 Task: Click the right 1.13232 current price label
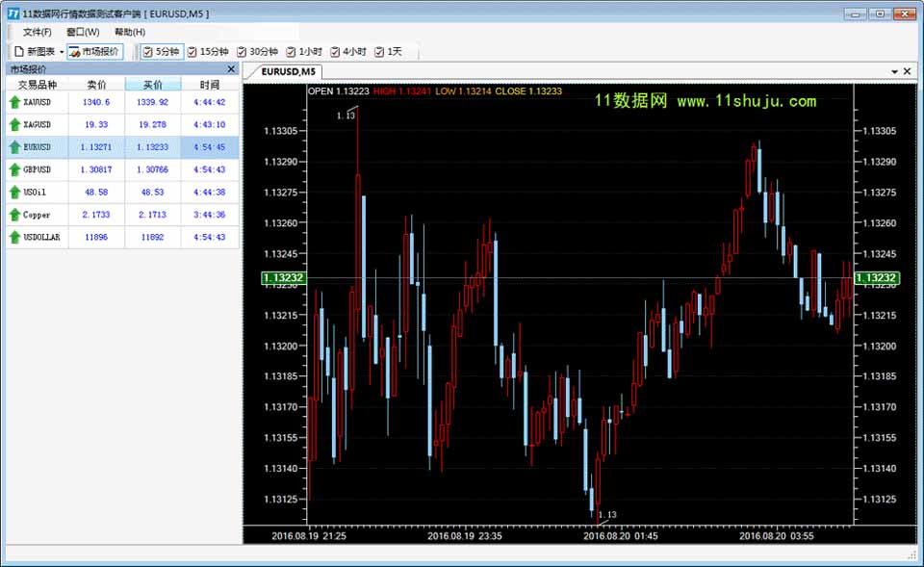coord(876,277)
